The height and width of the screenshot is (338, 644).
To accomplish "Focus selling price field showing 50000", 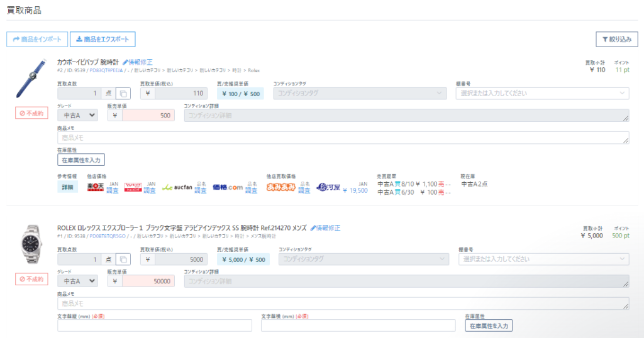I will click(x=148, y=281).
